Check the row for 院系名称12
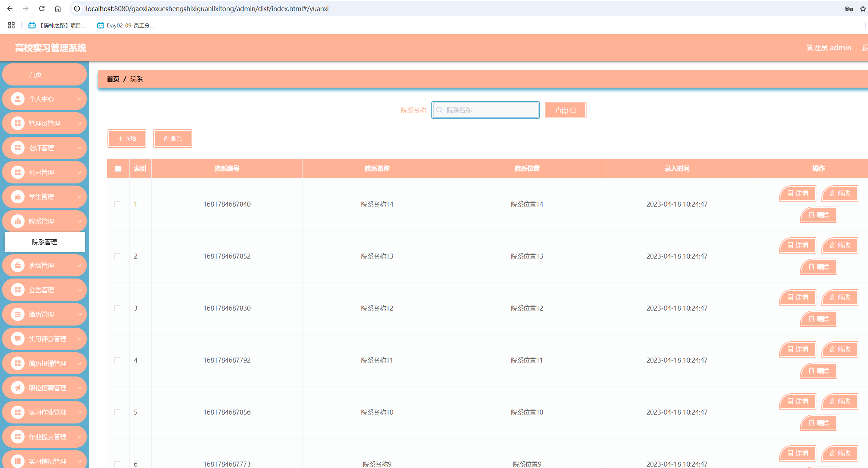This screenshot has width=868, height=468. tap(117, 308)
